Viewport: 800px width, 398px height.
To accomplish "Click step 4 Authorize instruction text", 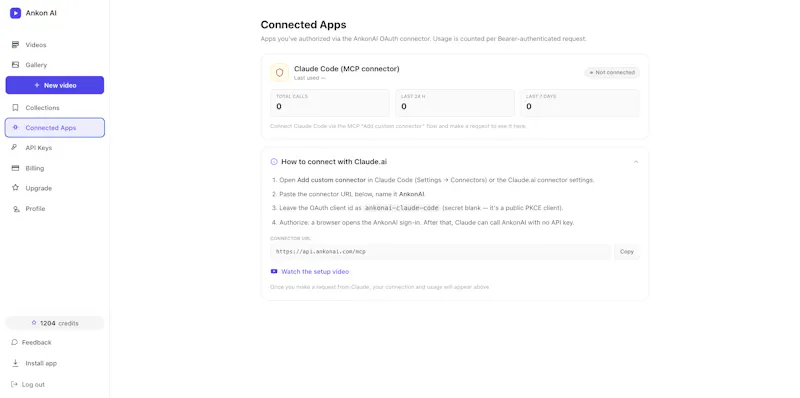I will pyautogui.click(x=427, y=222).
